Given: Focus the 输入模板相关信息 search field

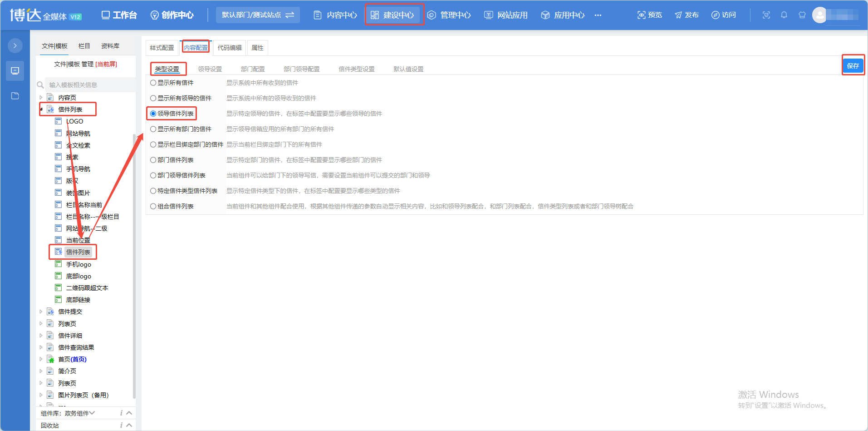Looking at the screenshot, I should click(x=90, y=85).
